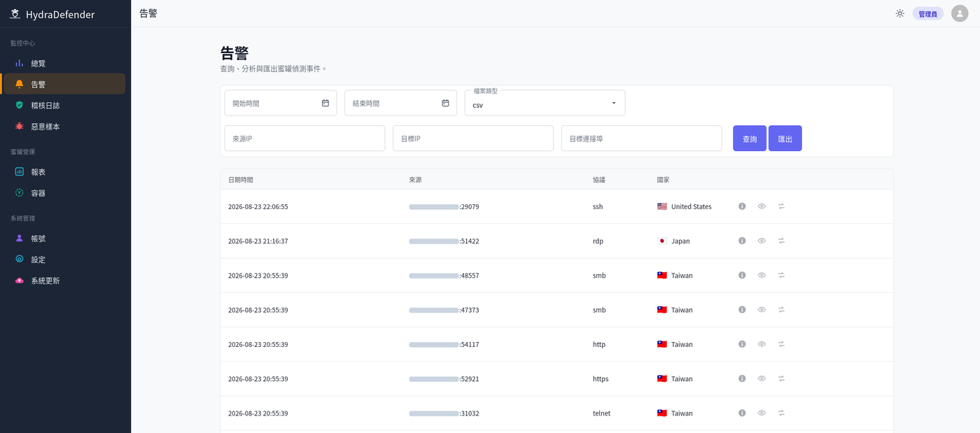Image resolution: width=980 pixels, height=433 pixels.
Task: Click the 目標IP input field
Action: 472,139
